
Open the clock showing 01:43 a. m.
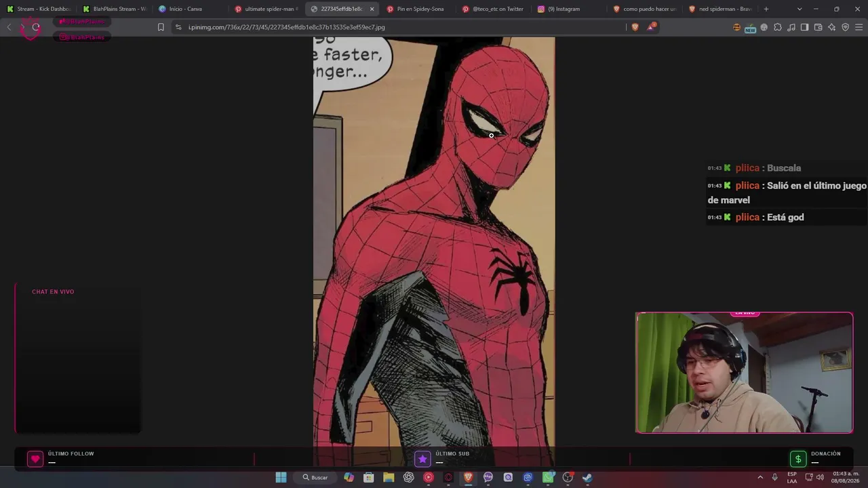(846, 477)
